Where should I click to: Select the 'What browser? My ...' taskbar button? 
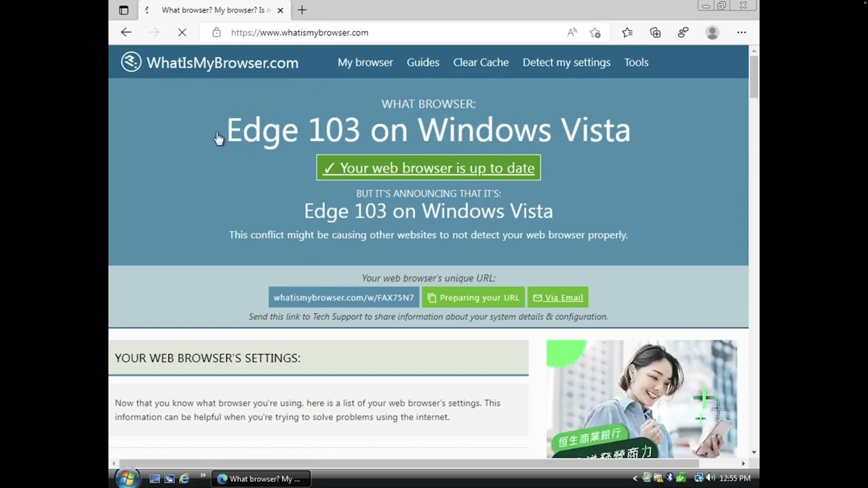[x=261, y=479]
